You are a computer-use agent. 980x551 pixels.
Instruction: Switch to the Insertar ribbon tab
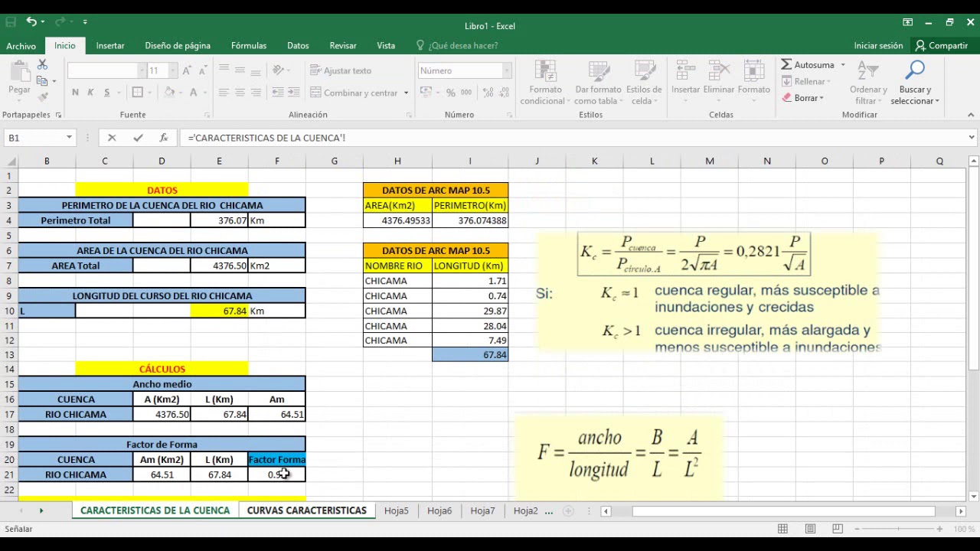pyautogui.click(x=110, y=46)
